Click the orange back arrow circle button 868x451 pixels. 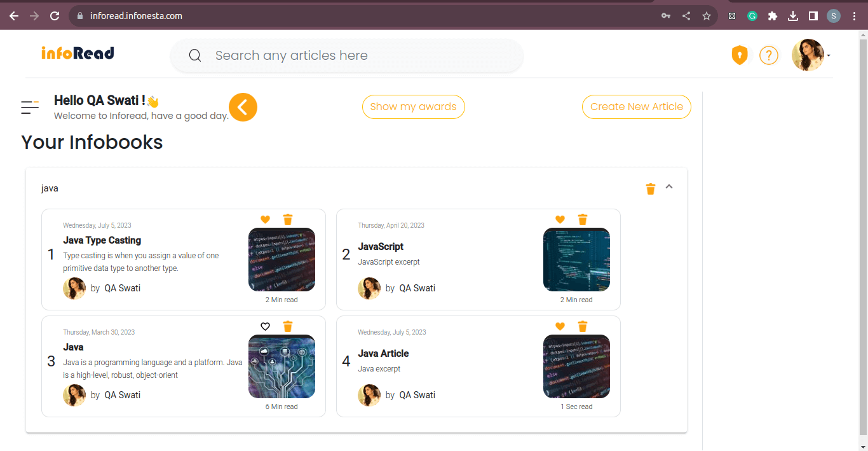pyautogui.click(x=243, y=107)
